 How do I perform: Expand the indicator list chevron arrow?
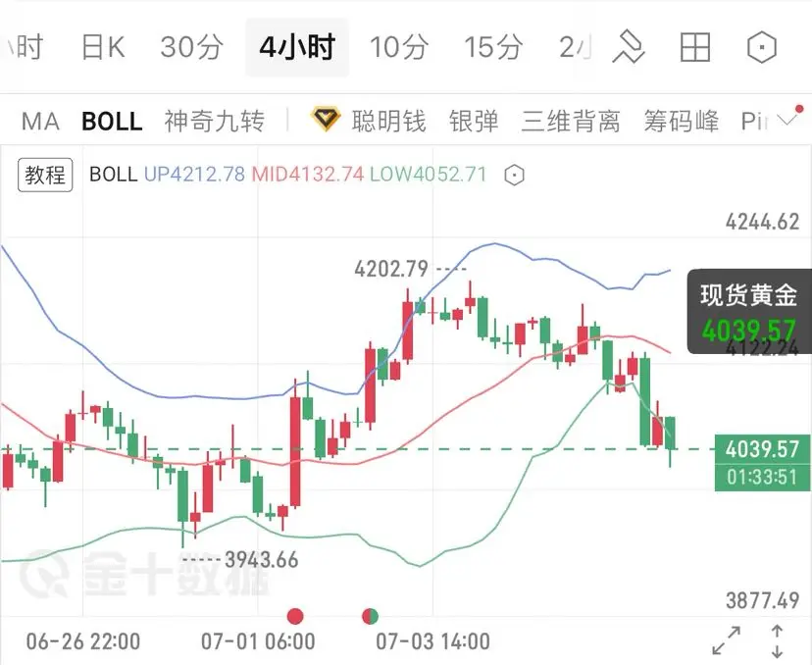[787, 122]
